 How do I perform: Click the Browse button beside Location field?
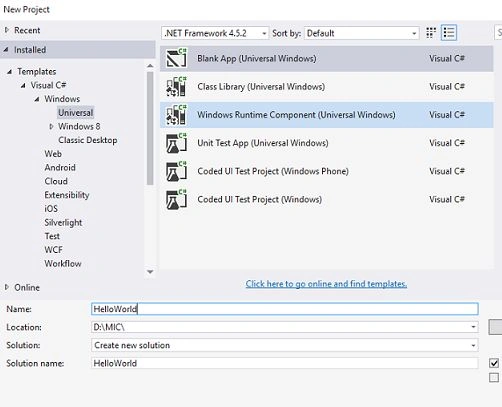(x=495, y=327)
